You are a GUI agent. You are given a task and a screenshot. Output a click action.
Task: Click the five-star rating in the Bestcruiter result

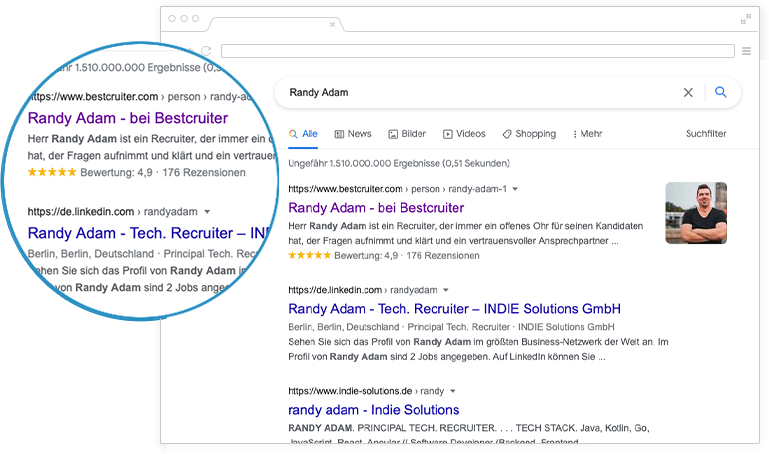coord(309,255)
